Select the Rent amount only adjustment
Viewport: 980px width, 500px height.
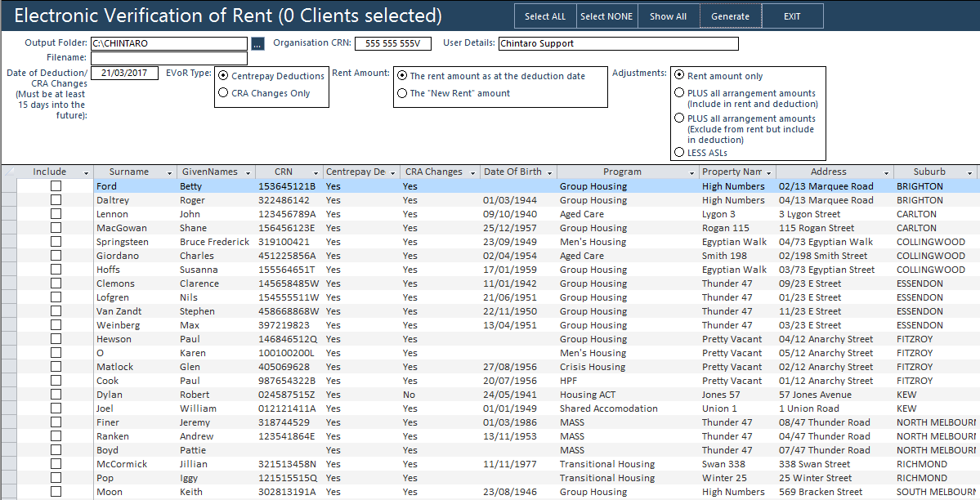tap(679, 74)
